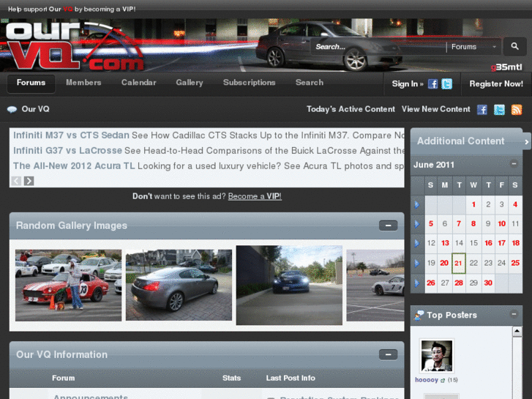
Task: Open the Calendar tab
Action: tap(139, 83)
